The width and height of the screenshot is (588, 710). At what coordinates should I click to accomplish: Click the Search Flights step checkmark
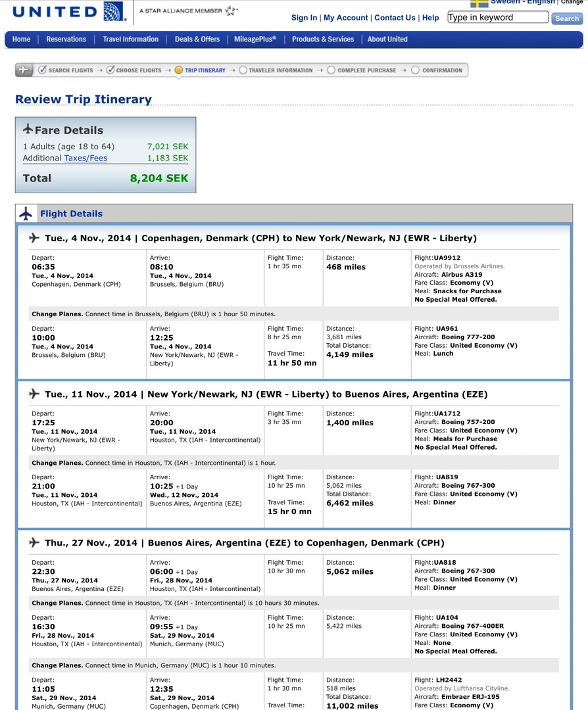[43, 70]
